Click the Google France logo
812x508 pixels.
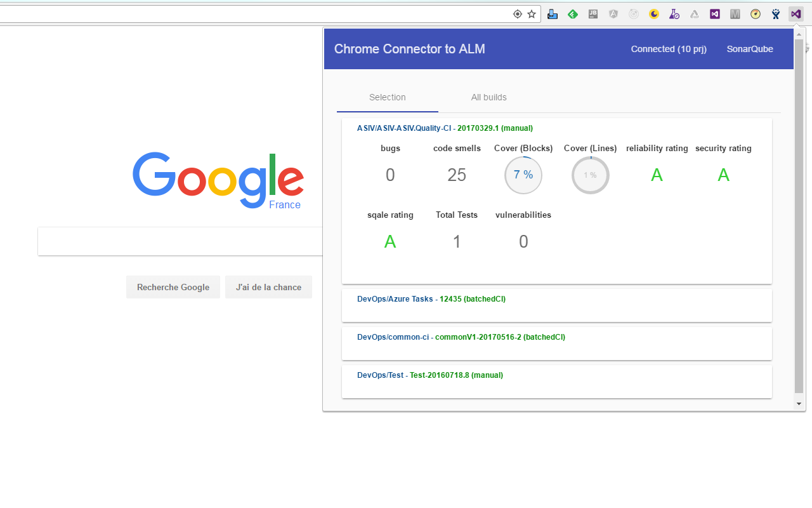(218, 180)
